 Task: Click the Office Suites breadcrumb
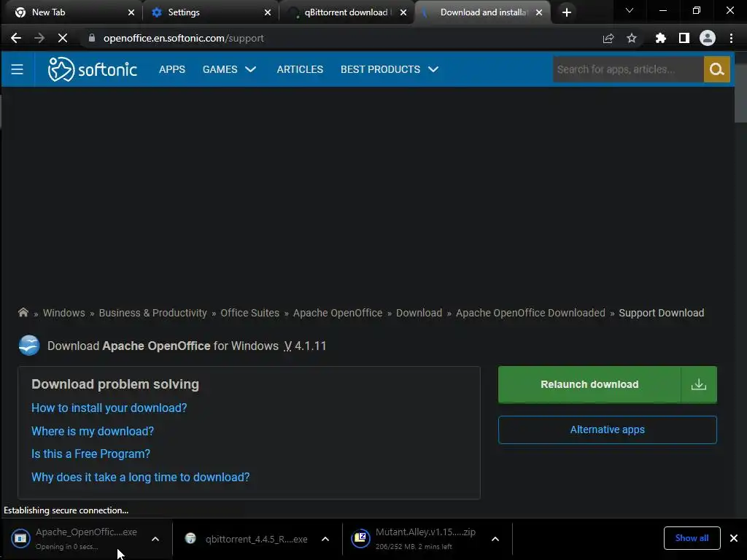click(x=249, y=313)
